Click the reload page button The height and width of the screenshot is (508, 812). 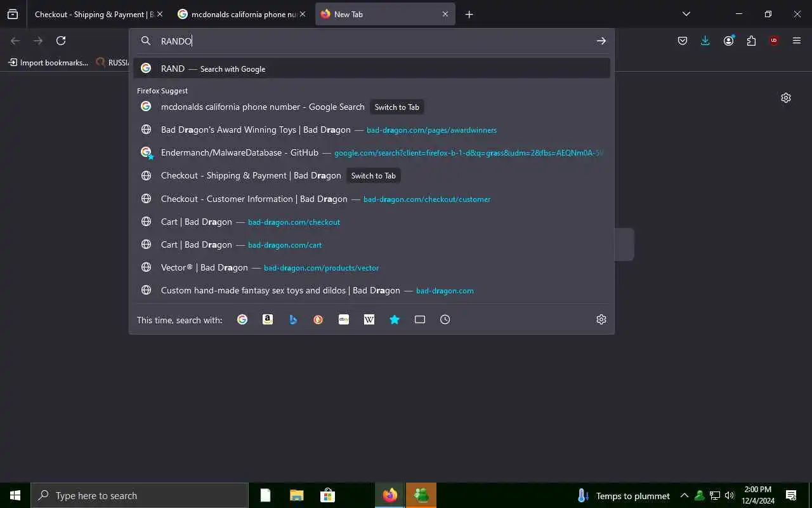[61, 41]
